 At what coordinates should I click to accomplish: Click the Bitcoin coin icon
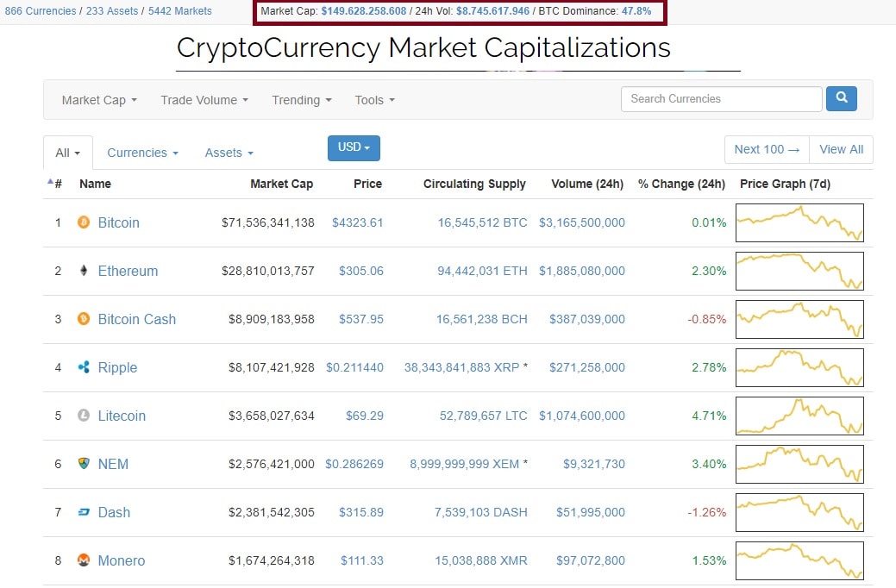click(84, 222)
